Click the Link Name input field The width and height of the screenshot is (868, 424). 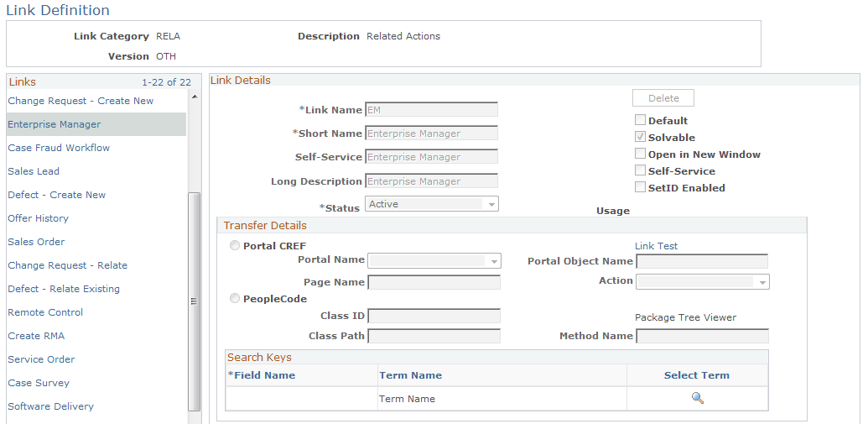[431, 110]
